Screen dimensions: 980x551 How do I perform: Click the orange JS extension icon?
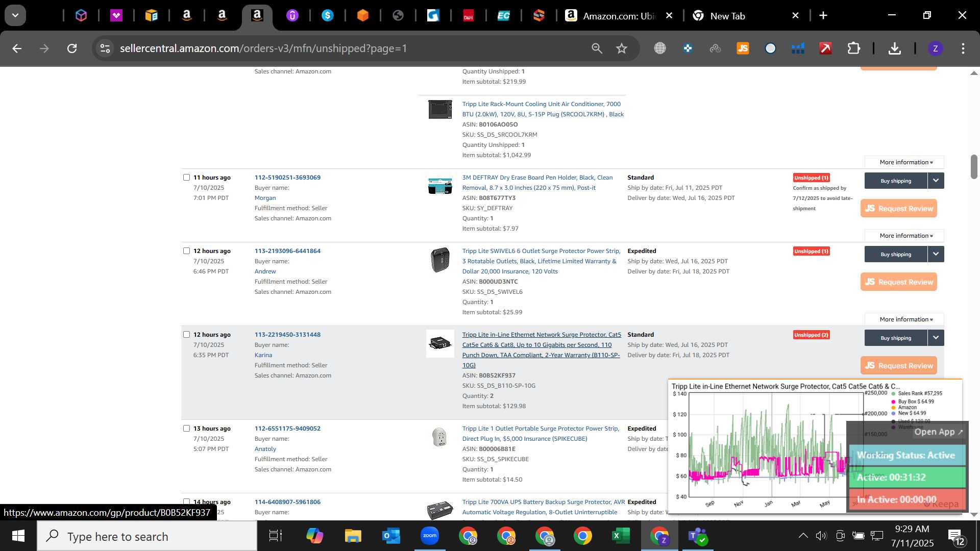pyautogui.click(x=743, y=48)
